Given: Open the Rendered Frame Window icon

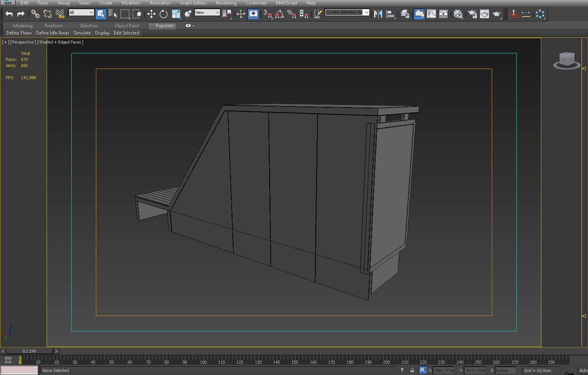Looking at the screenshot, I should tap(485, 14).
